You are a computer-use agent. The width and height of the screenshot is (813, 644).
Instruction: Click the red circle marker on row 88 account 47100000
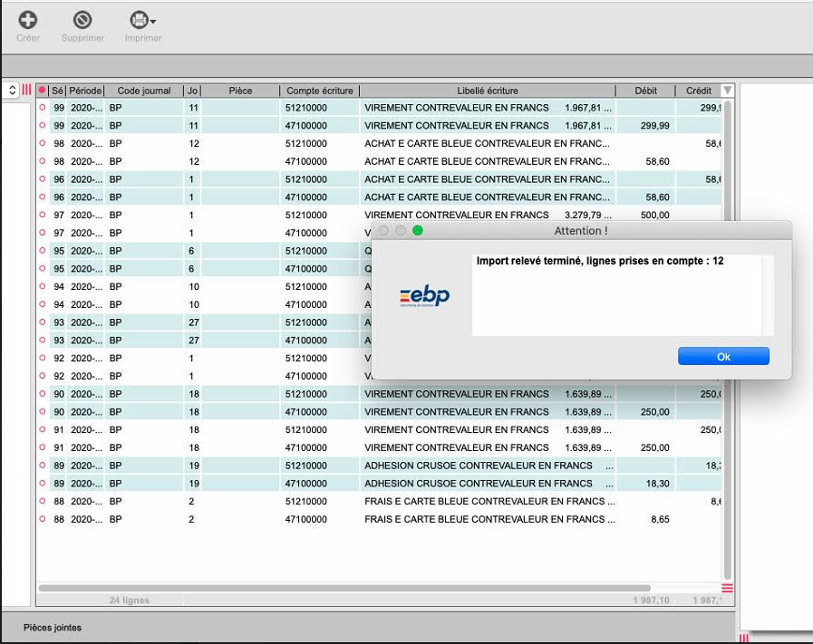click(x=43, y=519)
